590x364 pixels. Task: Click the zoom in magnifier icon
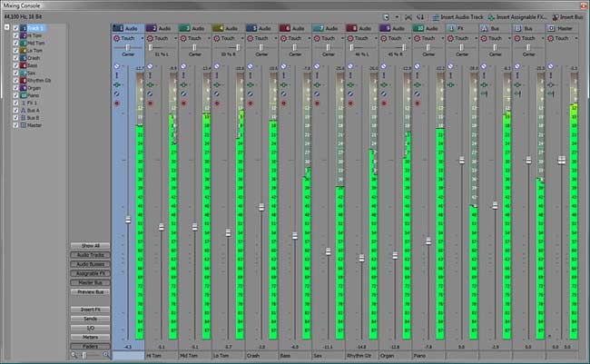tap(106, 355)
